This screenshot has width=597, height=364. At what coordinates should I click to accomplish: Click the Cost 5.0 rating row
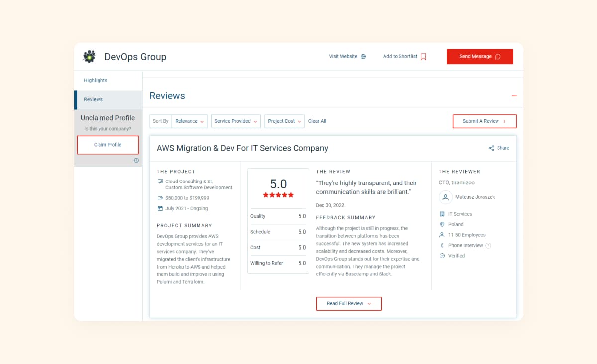click(x=278, y=247)
